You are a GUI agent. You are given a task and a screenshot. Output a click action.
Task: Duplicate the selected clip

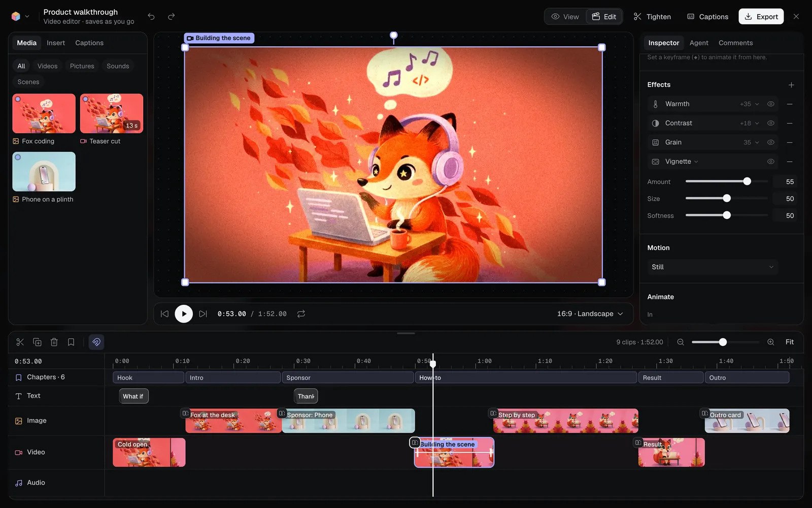click(x=37, y=342)
